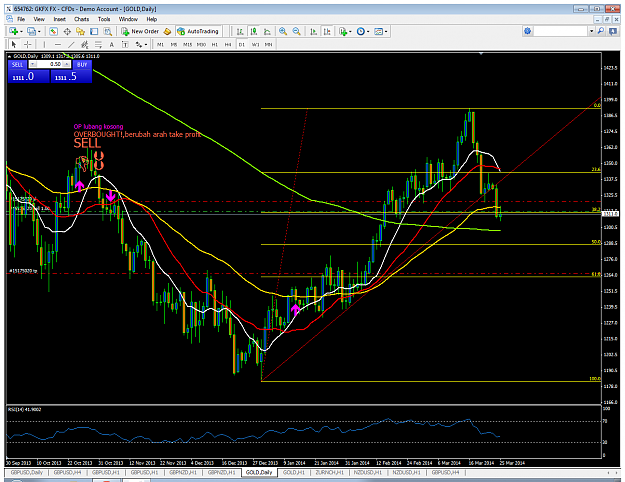Click the BUY one-click trading button
The width and height of the screenshot is (625, 482).
(82, 64)
